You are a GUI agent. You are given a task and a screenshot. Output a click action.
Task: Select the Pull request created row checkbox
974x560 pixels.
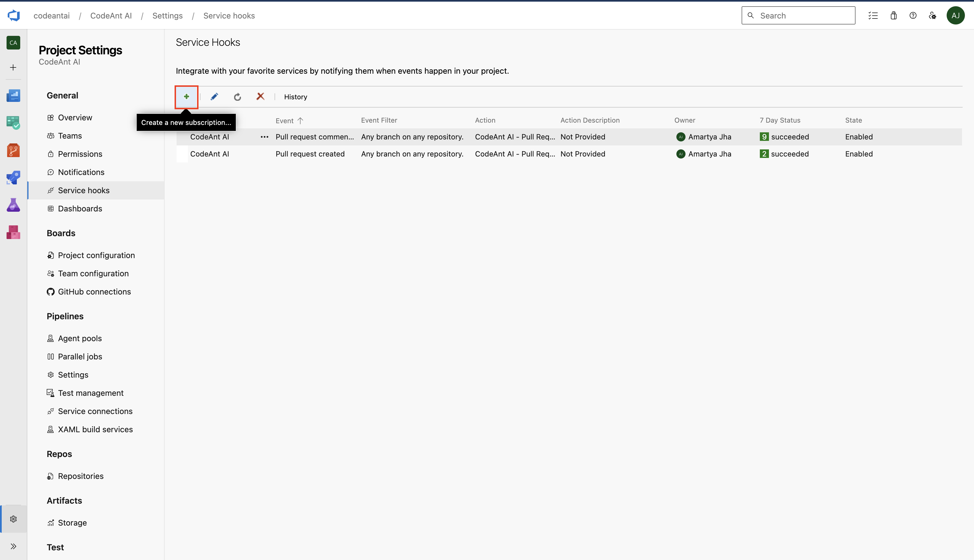[x=182, y=154]
